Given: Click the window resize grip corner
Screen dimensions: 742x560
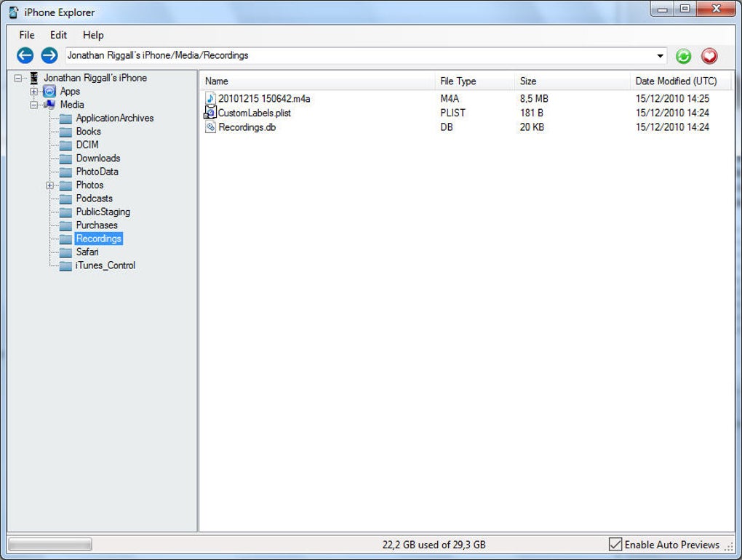Looking at the screenshot, I should 729,546.
